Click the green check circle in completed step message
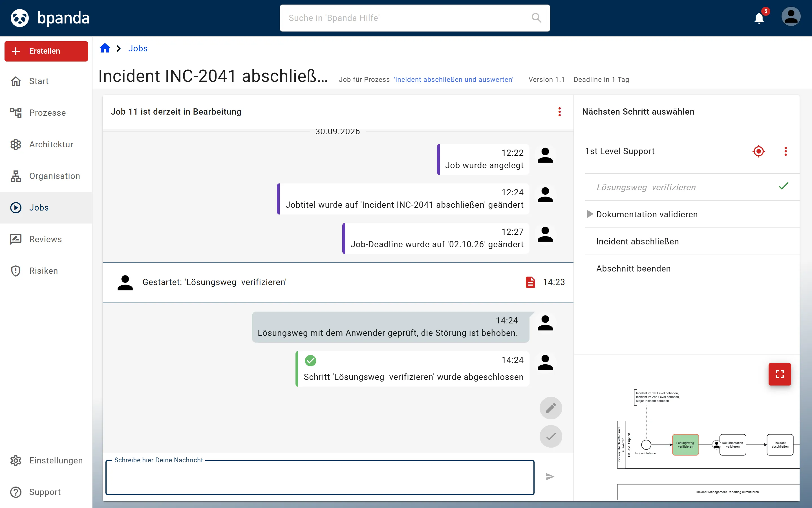 click(x=310, y=360)
